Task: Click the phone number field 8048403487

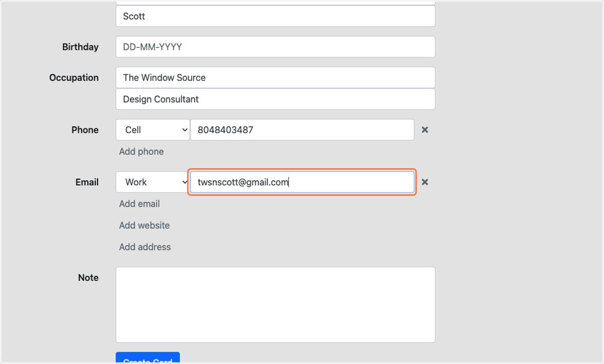Action: point(302,130)
